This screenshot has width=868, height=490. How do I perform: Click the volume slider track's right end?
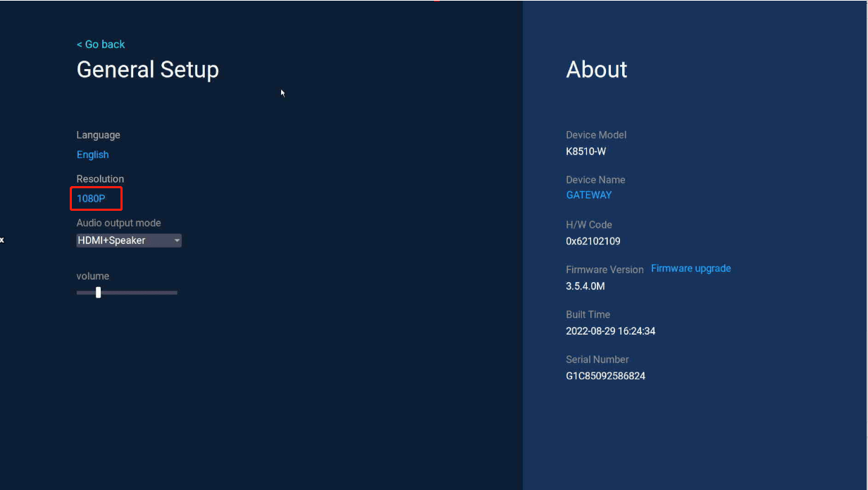point(175,292)
